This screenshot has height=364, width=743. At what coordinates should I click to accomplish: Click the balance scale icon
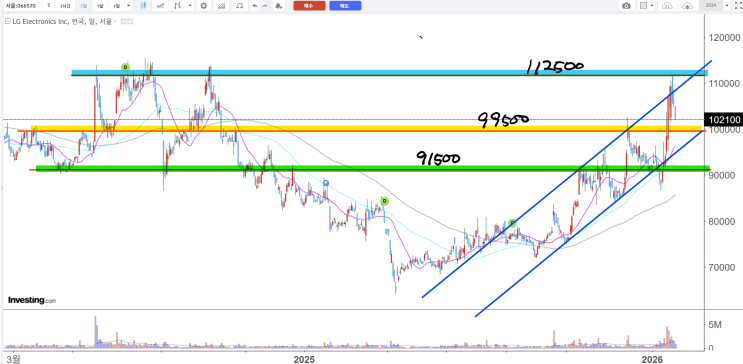pyautogui.click(x=240, y=6)
